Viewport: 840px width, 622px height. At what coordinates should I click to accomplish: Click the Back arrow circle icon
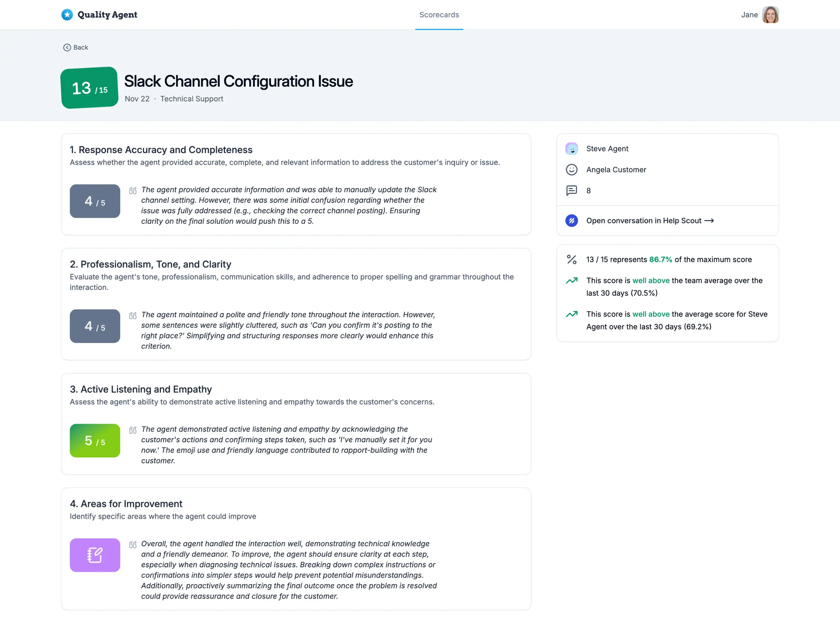(x=67, y=47)
